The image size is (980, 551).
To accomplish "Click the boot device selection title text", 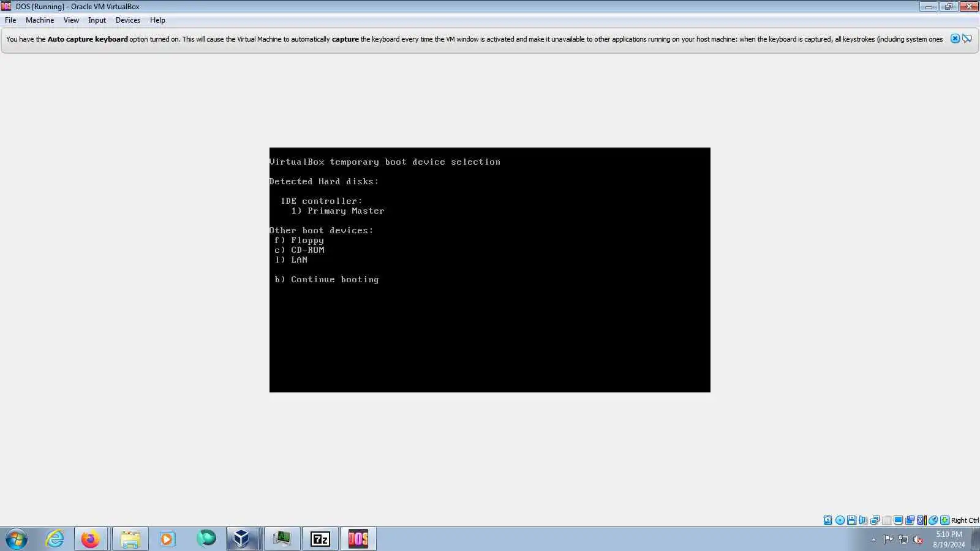I will pyautogui.click(x=385, y=162).
